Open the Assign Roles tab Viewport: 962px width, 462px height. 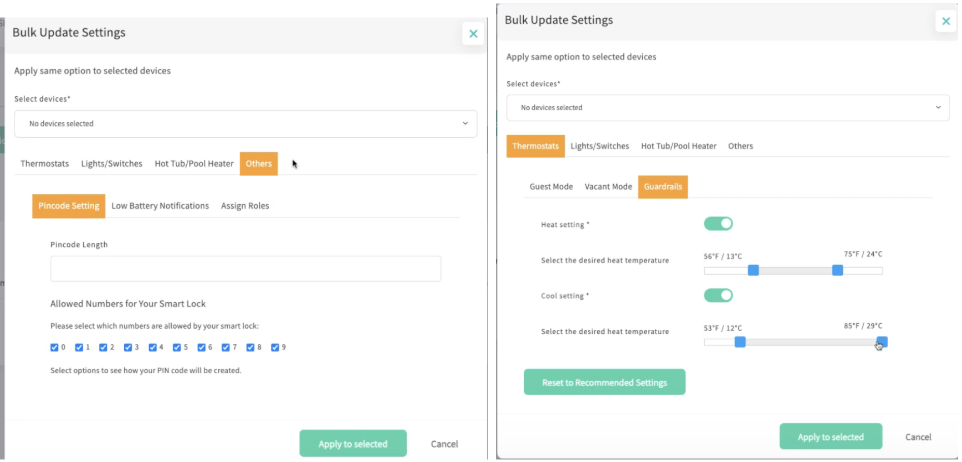tap(245, 206)
